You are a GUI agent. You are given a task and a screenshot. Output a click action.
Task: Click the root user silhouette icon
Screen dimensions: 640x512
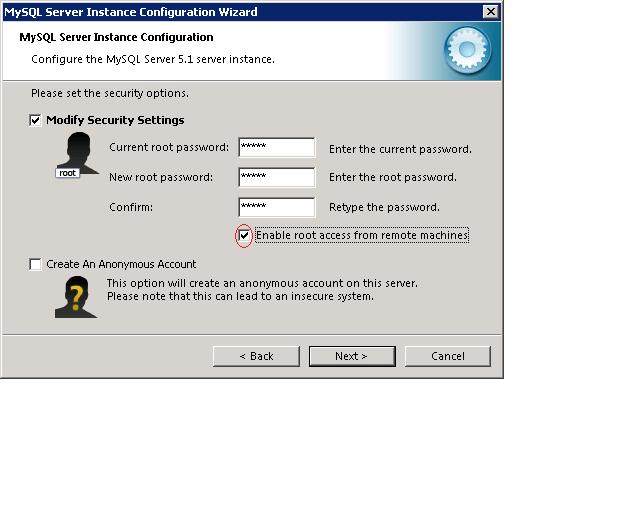77,155
